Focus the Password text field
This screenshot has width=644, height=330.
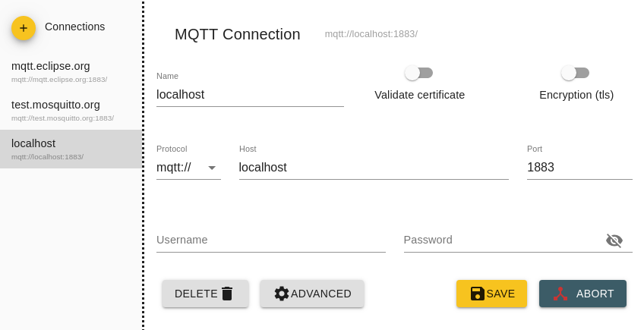(501, 240)
